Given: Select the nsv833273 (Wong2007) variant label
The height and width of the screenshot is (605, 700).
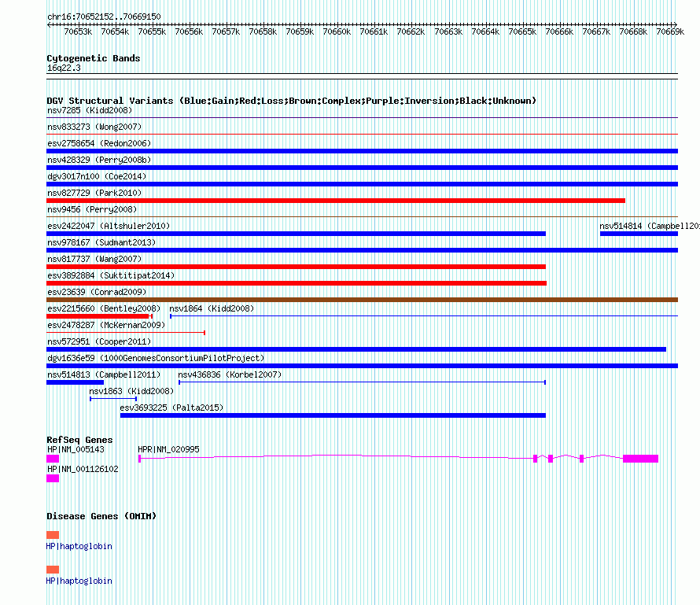Looking at the screenshot, I should point(94,127).
